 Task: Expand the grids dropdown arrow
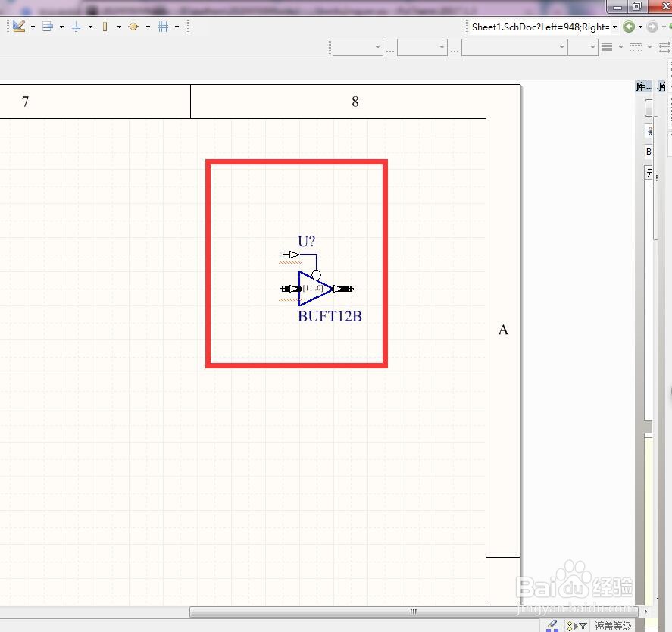177,27
